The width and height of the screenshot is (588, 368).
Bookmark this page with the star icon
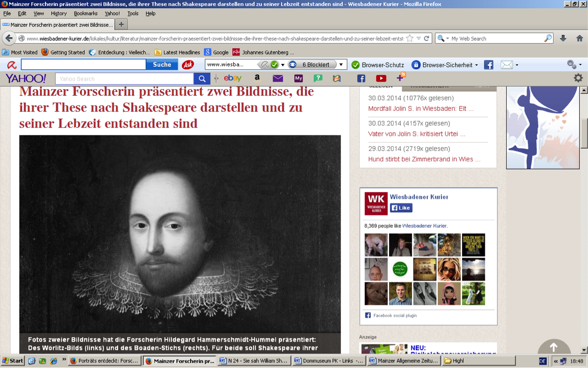click(x=410, y=38)
